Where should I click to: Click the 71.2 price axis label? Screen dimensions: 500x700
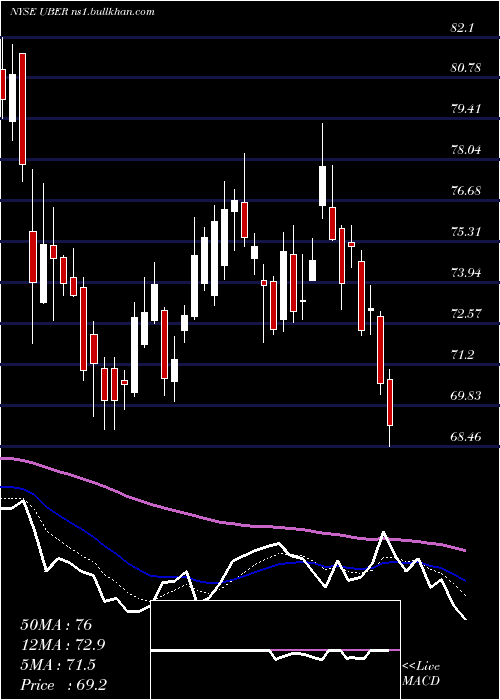pyautogui.click(x=462, y=355)
